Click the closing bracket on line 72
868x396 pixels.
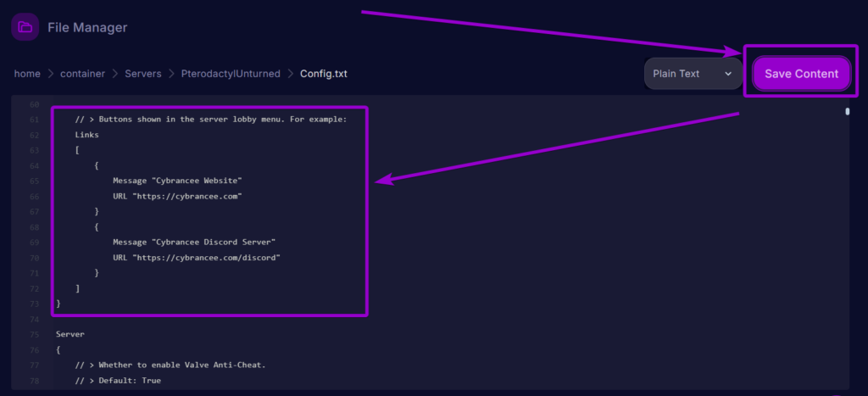(77, 288)
